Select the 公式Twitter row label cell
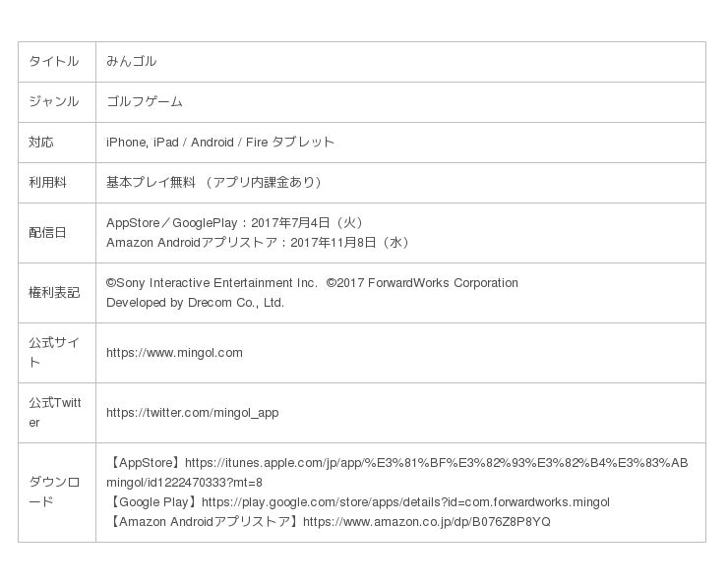Viewport: 728px width, 582px height. (54, 413)
